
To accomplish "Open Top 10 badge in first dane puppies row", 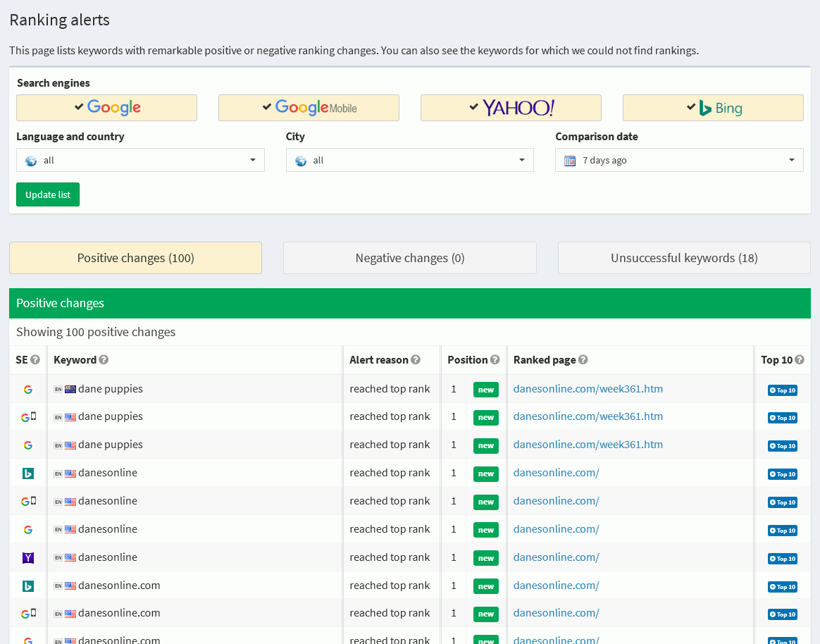I will (782, 390).
